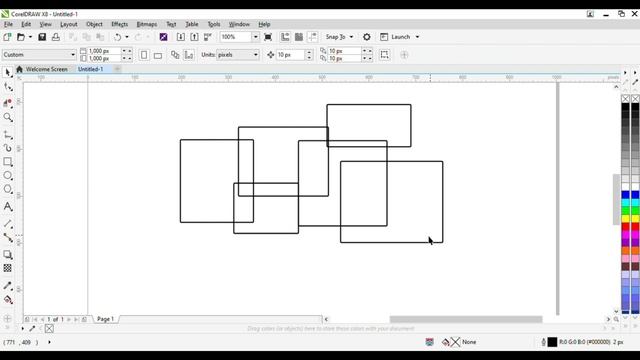Click the black outline color swatch in status bar
The image size is (640, 360).
[x=552, y=342]
